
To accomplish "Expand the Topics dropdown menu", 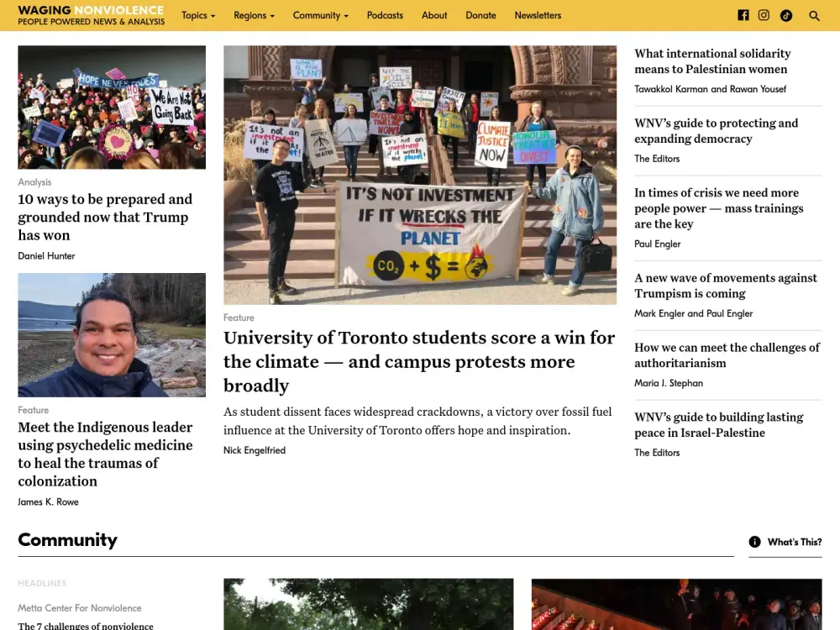I will 198,15.
